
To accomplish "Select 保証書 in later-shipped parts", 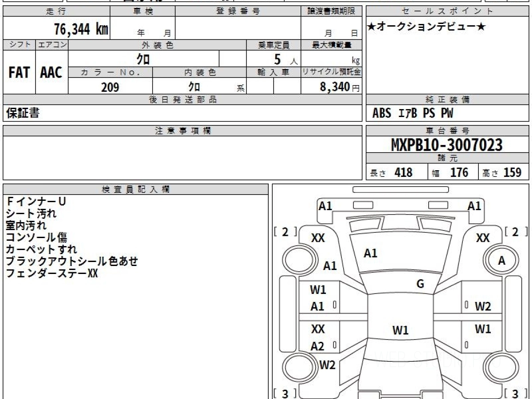I will 23,113.
